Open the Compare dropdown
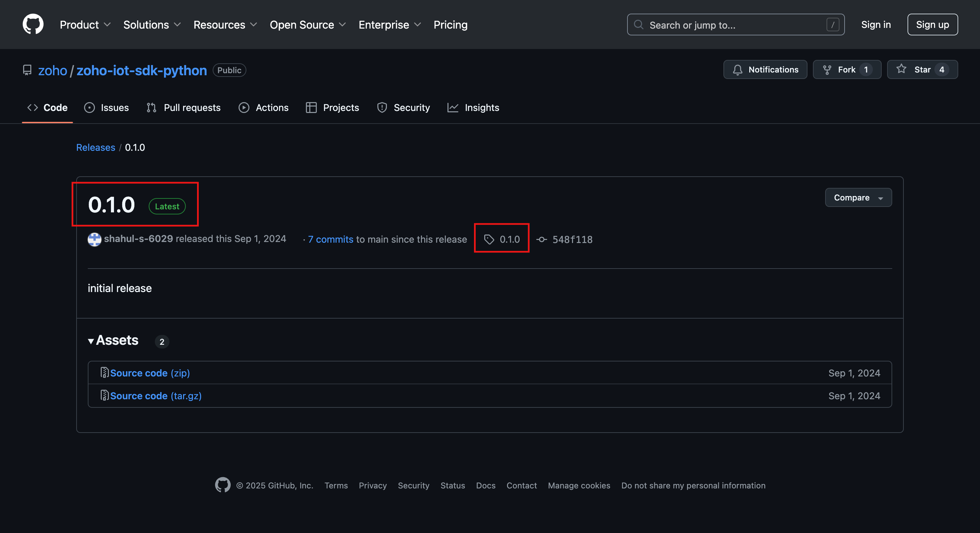Image resolution: width=980 pixels, height=533 pixels. [x=858, y=197]
